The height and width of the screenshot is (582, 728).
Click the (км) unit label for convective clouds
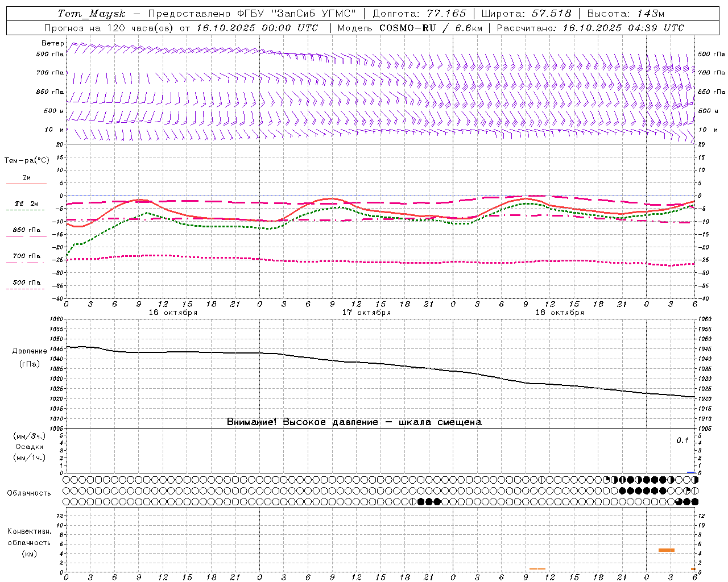(29, 554)
